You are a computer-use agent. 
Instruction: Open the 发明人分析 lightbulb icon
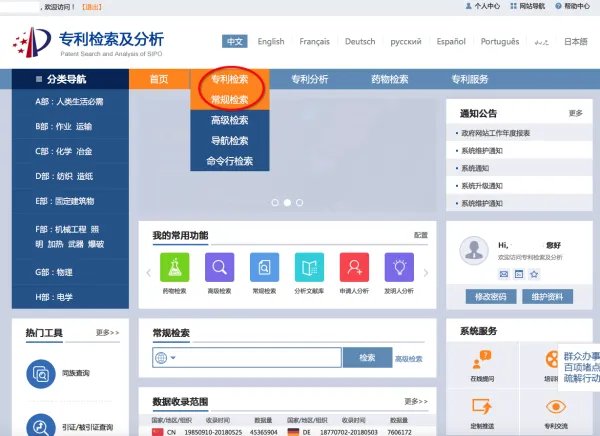(399, 267)
